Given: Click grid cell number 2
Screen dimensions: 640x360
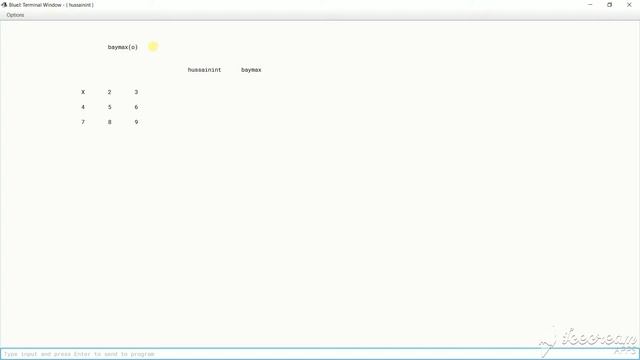Looking at the screenshot, I should (x=109, y=92).
